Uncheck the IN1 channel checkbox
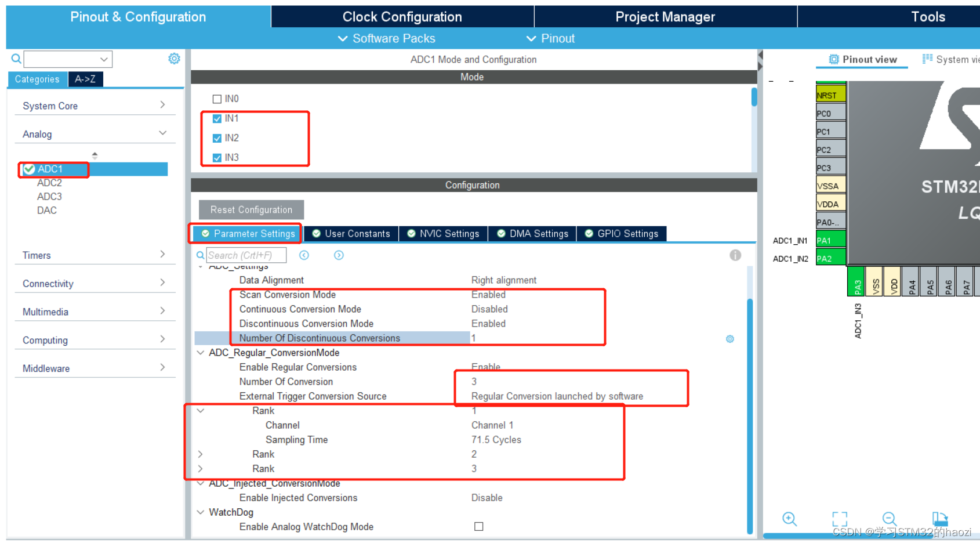Image resolution: width=980 pixels, height=543 pixels. [217, 118]
